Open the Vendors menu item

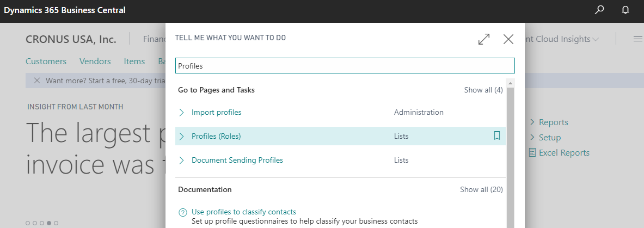pyautogui.click(x=95, y=61)
